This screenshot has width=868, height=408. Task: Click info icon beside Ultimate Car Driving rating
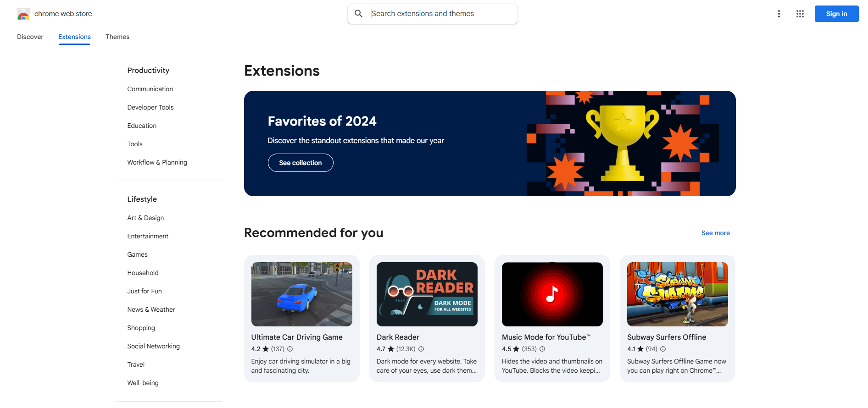290,349
